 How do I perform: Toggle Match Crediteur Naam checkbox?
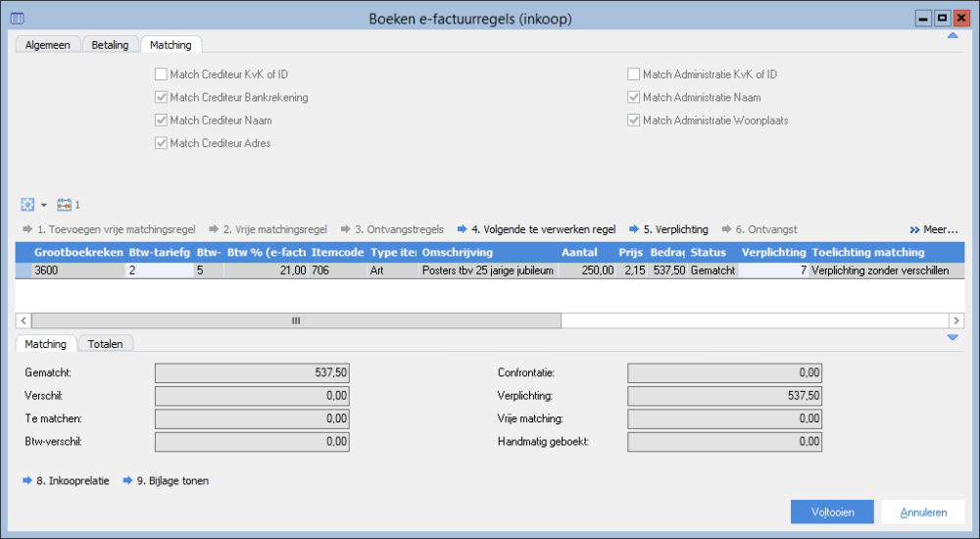click(x=162, y=121)
